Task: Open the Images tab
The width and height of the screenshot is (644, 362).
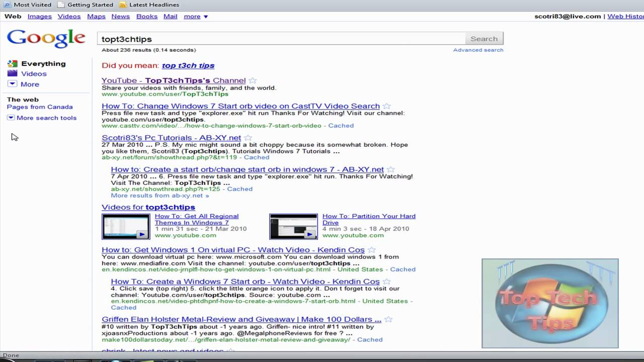Action: [x=40, y=16]
